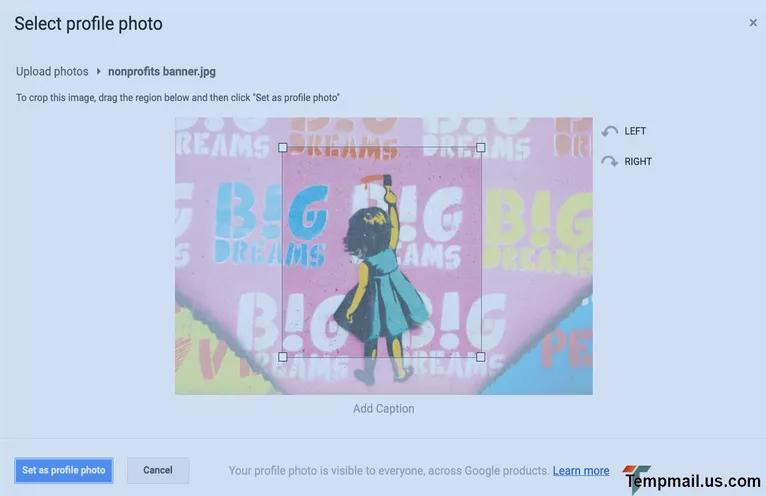766x496 pixels.
Task: Click the yellow BIG DREAMS area of image
Action: point(537,231)
